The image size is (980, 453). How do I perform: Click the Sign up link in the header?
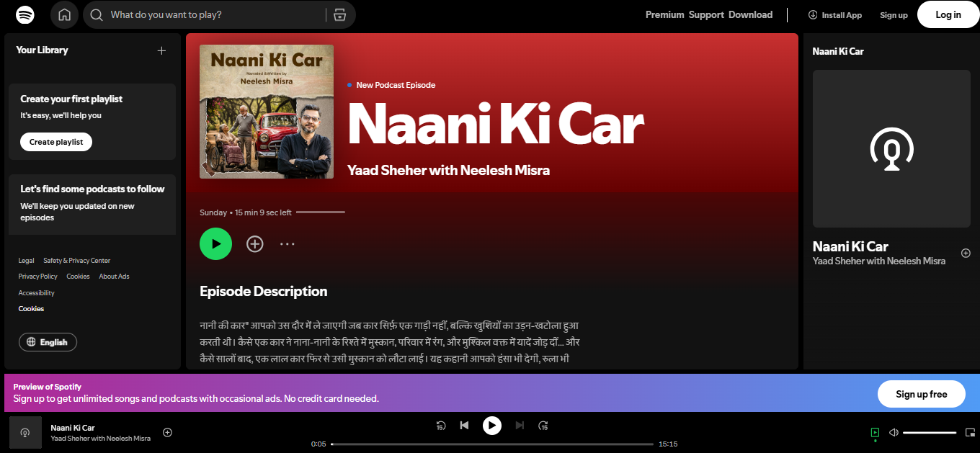(x=894, y=15)
